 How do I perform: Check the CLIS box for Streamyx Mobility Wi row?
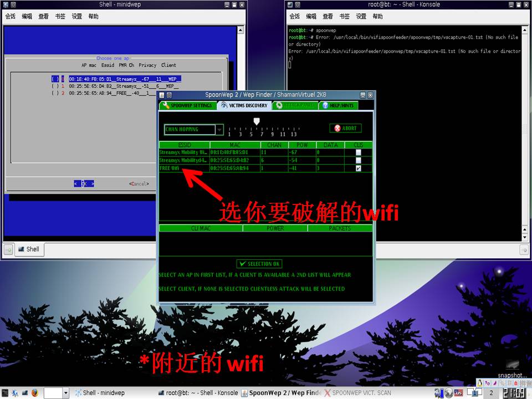359,152
